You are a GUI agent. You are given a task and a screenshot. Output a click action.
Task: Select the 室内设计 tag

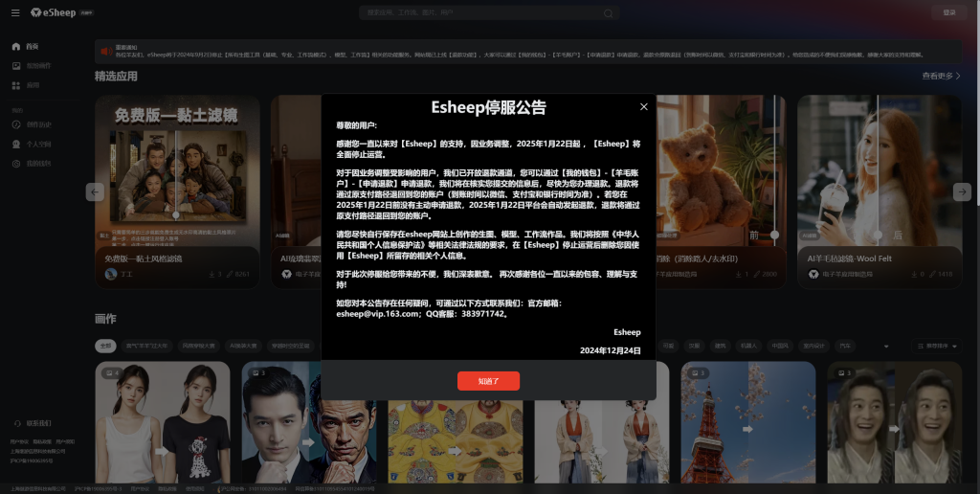(x=813, y=346)
